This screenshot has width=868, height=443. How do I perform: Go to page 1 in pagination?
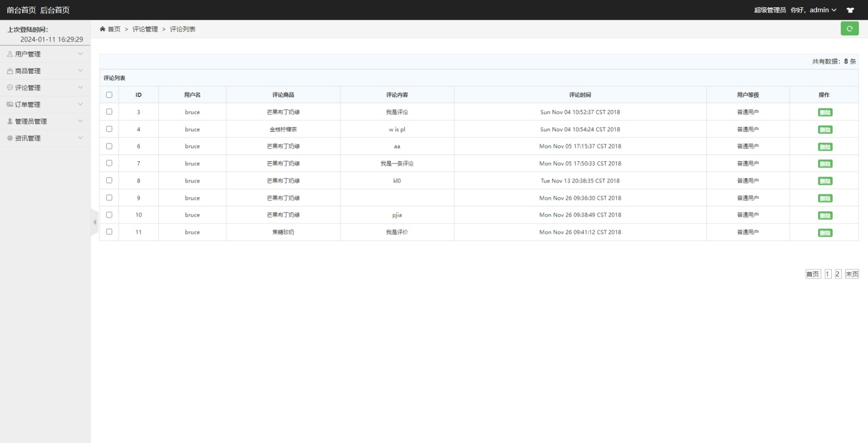tap(828, 274)
